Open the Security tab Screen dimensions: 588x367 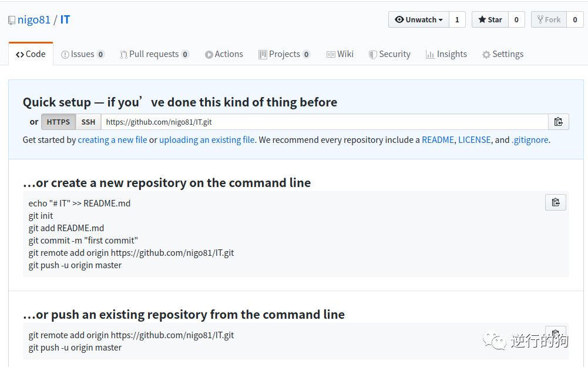(x=389, y=54)
